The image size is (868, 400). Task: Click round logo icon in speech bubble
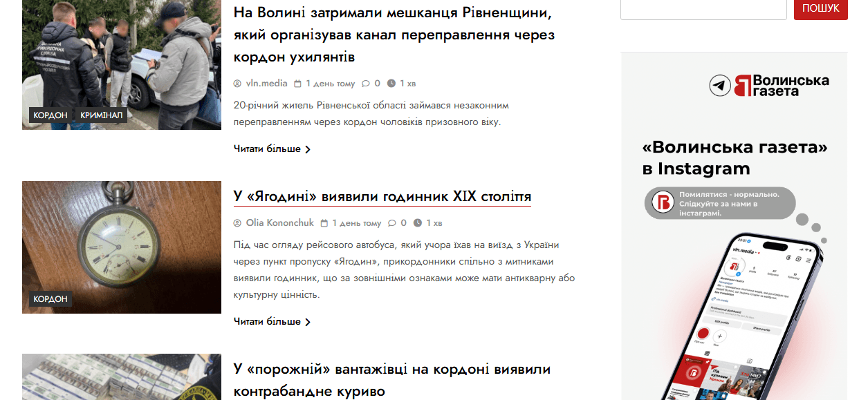pos(664,203)
